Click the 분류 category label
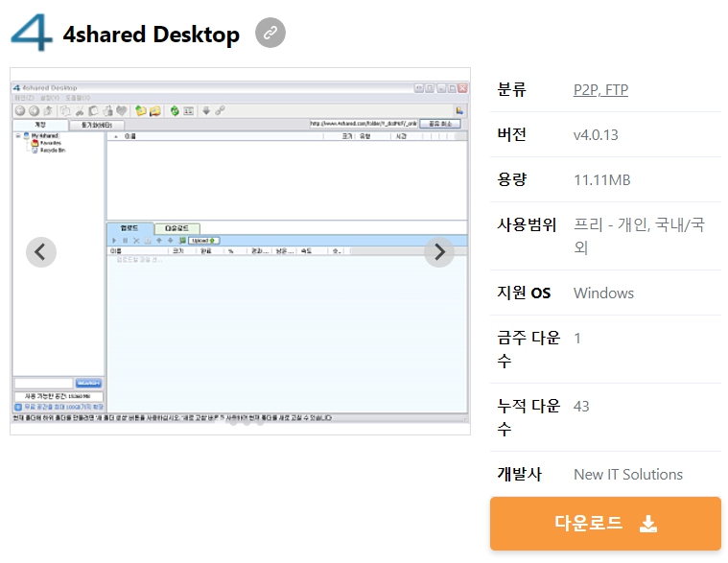Viewport: 728px width, 563px height. point(511,89)
